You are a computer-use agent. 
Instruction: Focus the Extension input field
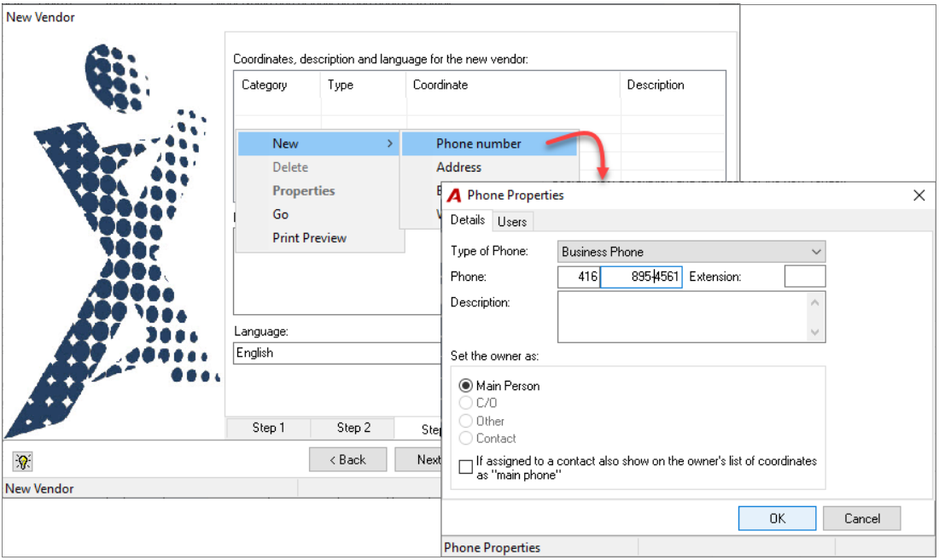point(805,277)
